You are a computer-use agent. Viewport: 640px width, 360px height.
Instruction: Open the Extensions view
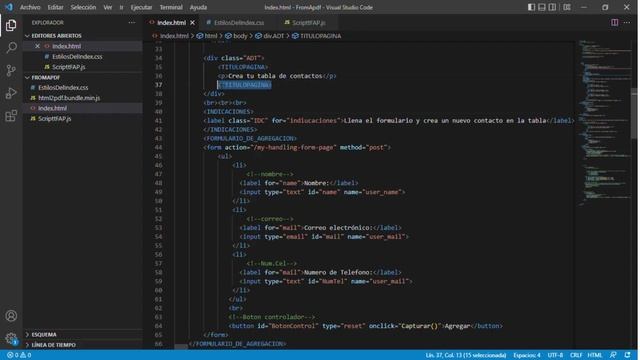point(11,116)
